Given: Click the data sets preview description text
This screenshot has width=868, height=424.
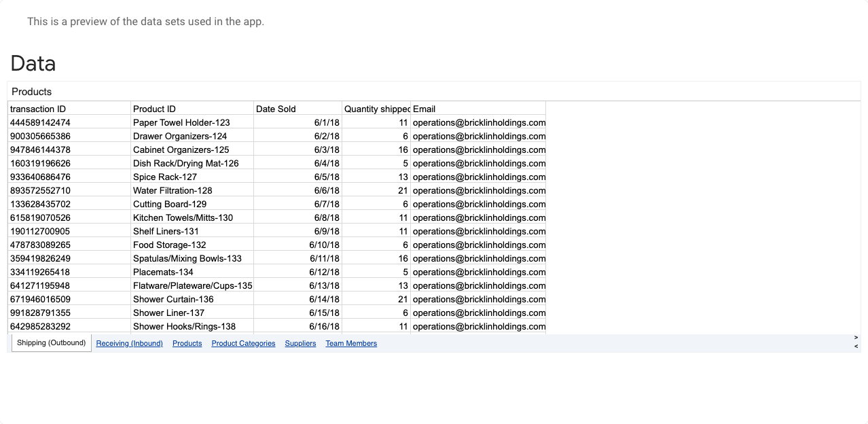Looking at the screenshot, I should 145,22.
